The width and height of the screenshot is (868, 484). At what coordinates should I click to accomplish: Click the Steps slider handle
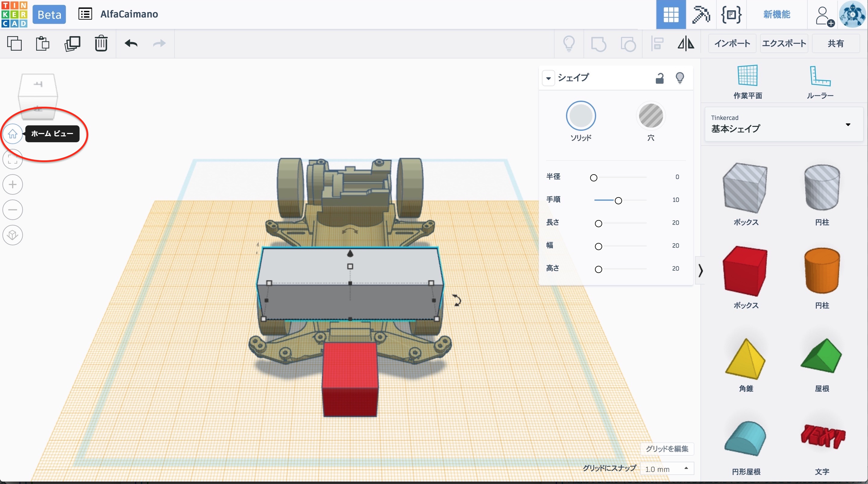[618, 200]
